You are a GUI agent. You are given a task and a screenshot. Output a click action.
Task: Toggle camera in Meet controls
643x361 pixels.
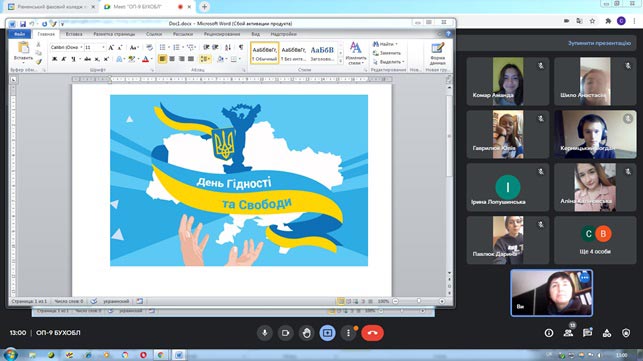coord(285,333)
